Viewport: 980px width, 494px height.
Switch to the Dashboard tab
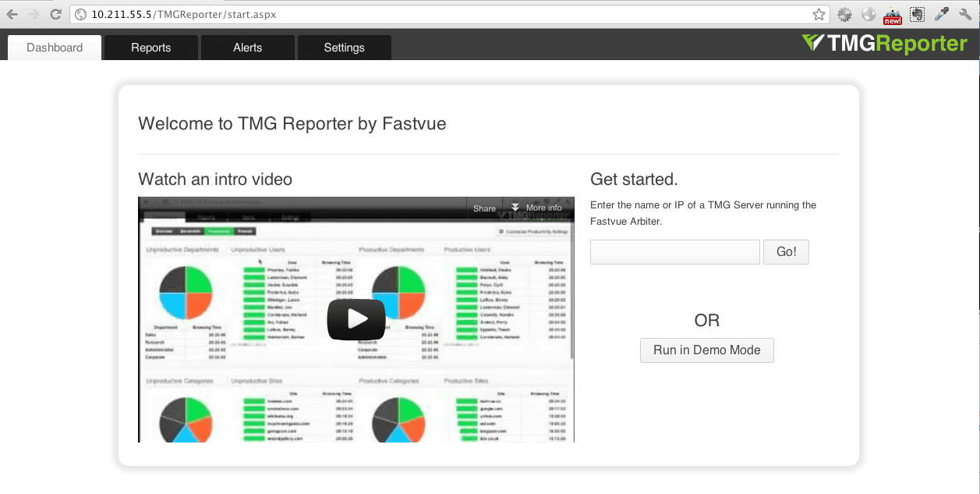pos(55,48)
